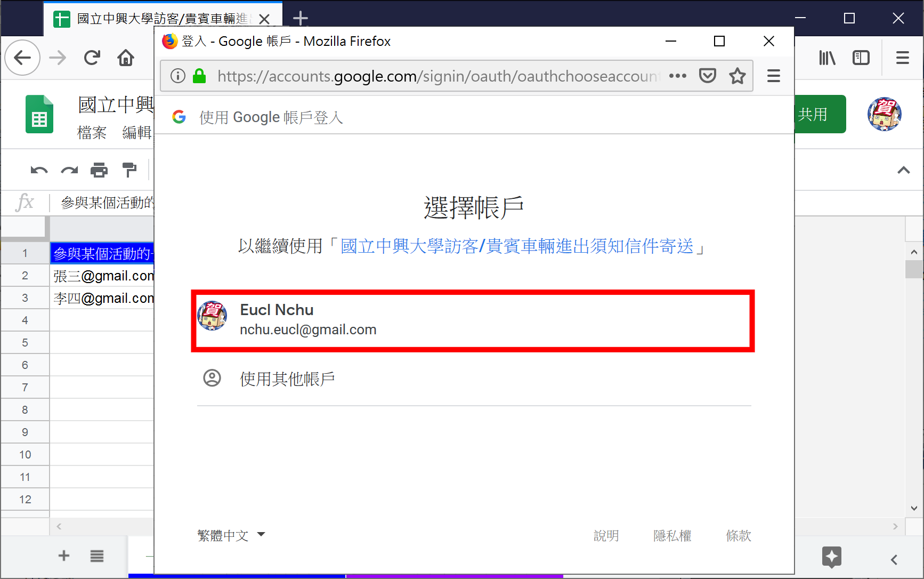This screenshot has width=924, height=579.
Task: Select row header 10
Action: point(25,455)
